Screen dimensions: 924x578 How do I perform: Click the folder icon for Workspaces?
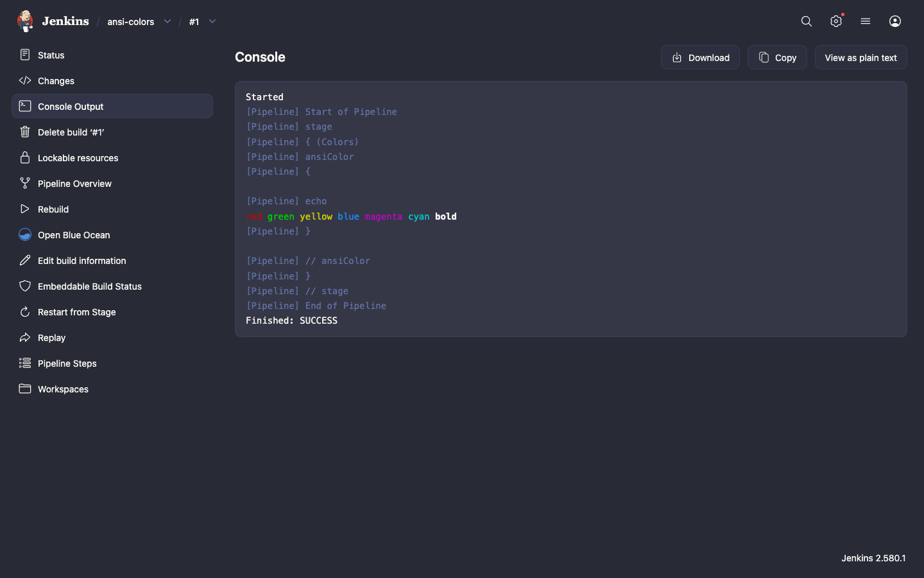click(25, 389)
